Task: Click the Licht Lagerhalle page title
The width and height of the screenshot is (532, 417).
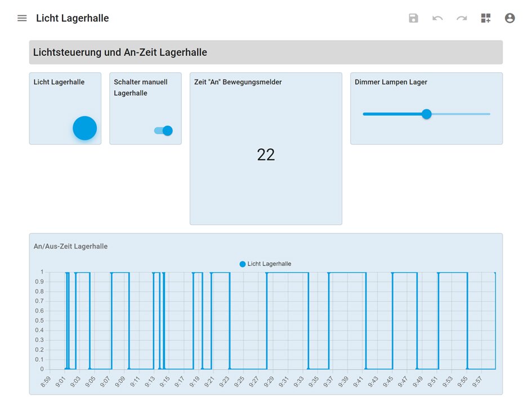Action: pyautogui.click(x=73, y=18)
